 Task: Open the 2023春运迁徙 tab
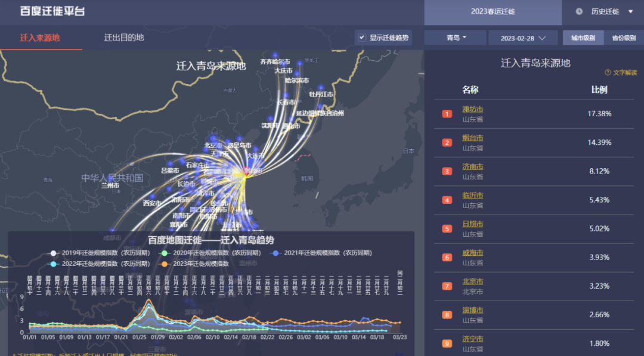point(493,12)
